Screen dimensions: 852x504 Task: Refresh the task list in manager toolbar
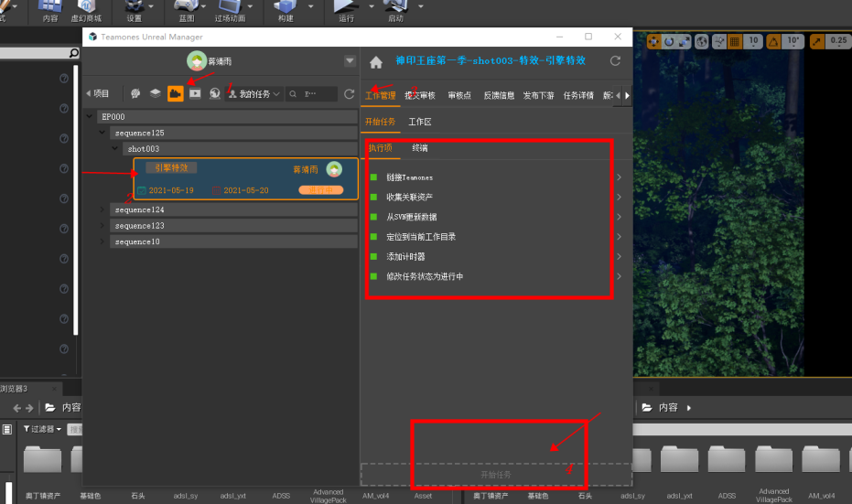pos(349,94)
